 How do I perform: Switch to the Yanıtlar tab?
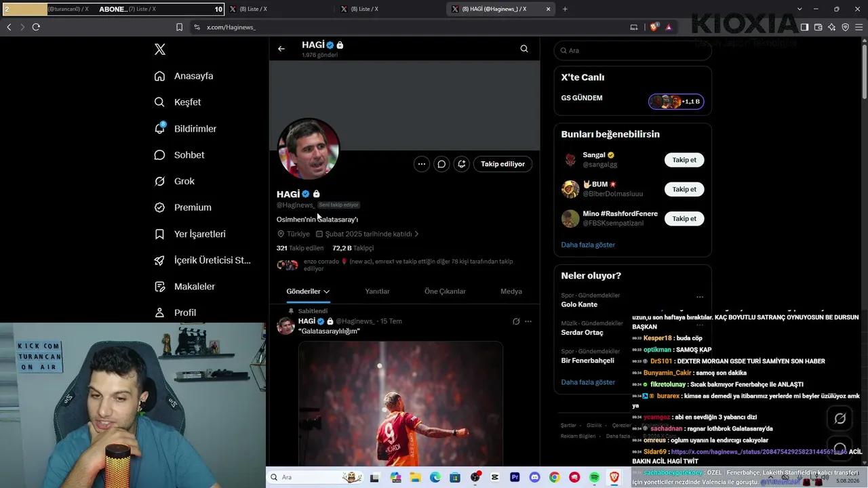click(x=377, y=291)
